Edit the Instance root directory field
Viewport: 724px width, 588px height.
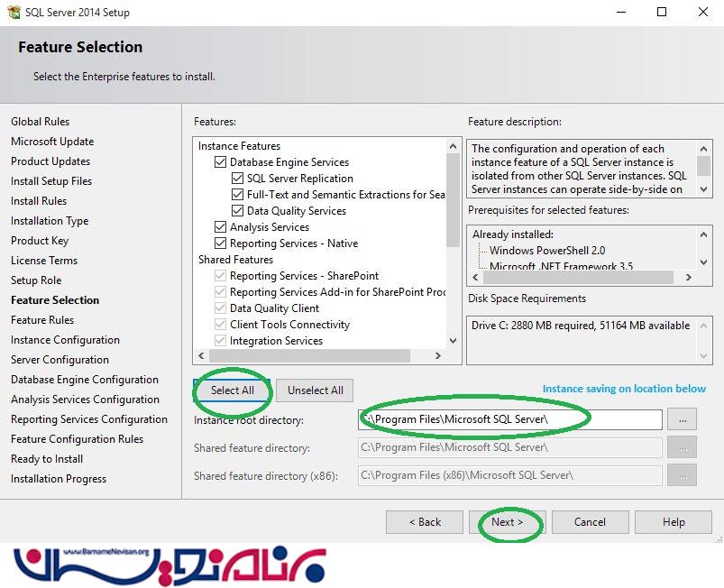pyautogui.click(x=510, y=419)
